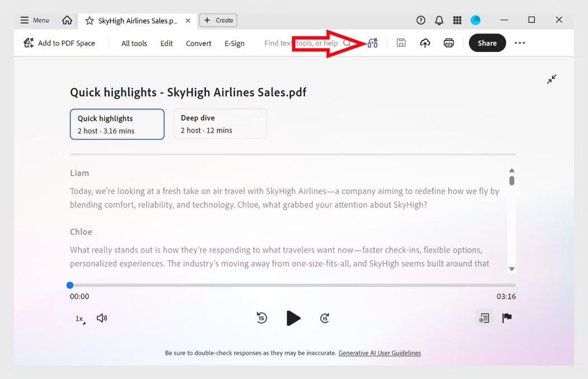
Task: Click the report flag icon
Action: click(507, 318)
